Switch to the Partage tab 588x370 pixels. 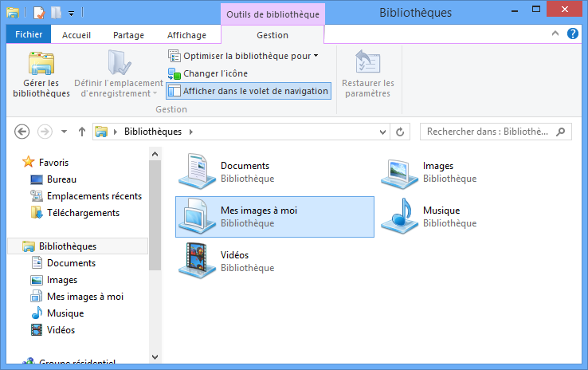[x=128, y=35]
